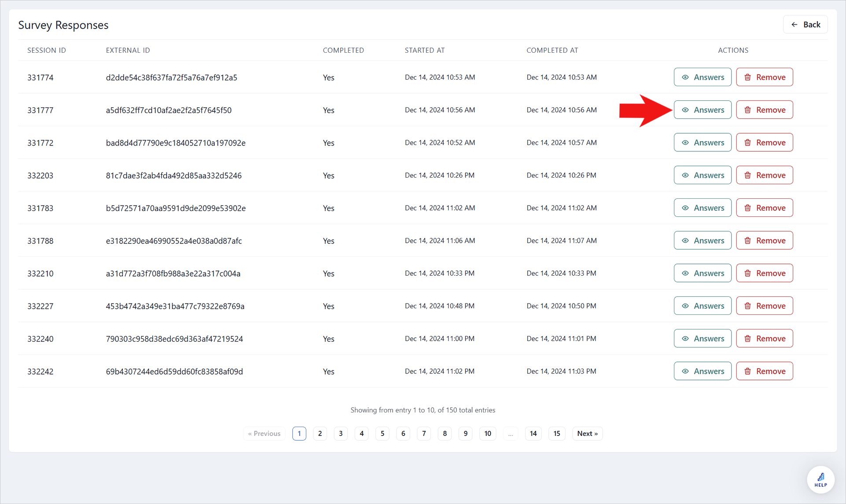Click the 'Dec 14, 2024 10:57 AM' completed time
The height and width of the screenshot is (504, 846).
coord(562,142)
